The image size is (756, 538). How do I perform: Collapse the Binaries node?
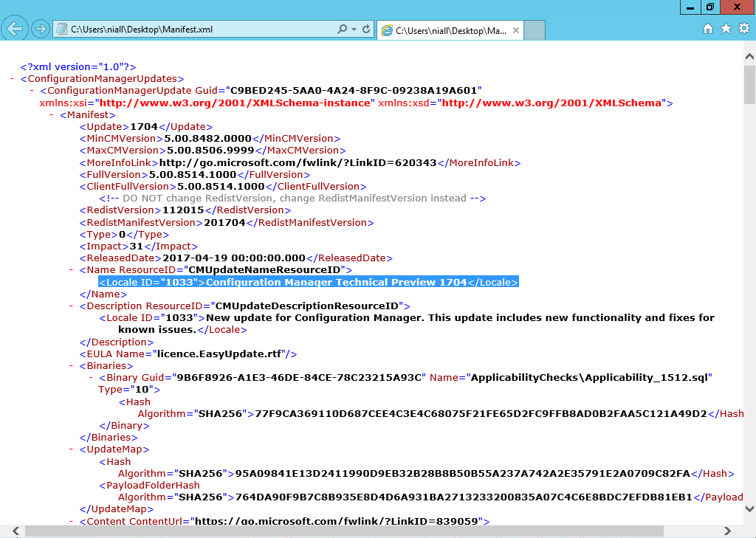[72, 366]
